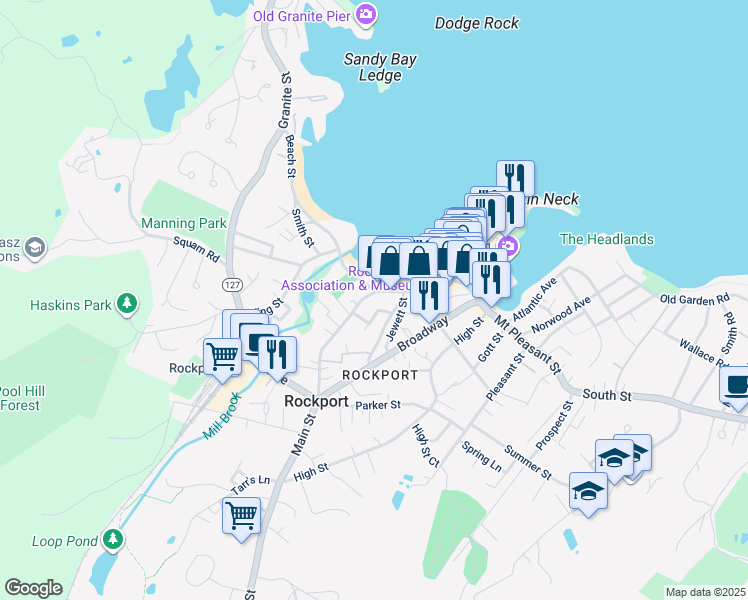Viewport: 748px width, 600px height.
Task: Click the camera marker near Bearskin Neck harbor
Action: (509, 246)
